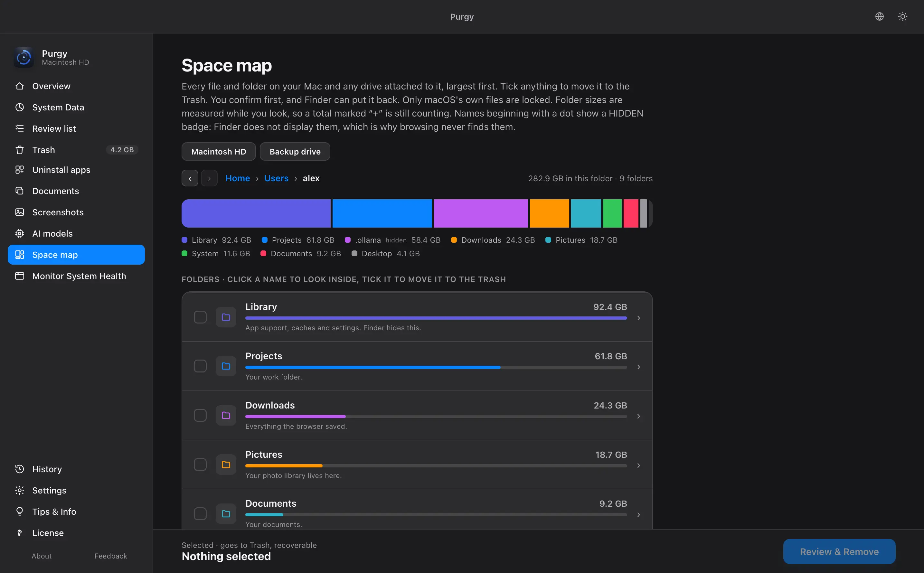Image resolution: width=924 pixels, height=573 pixels.
Task: Click the globe language icon
Action: [x=879, y=16]
